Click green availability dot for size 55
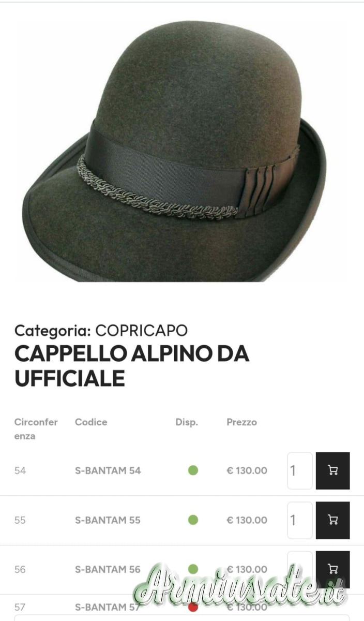The width and height of the screenshot is (364, 621). click(193, 520)
